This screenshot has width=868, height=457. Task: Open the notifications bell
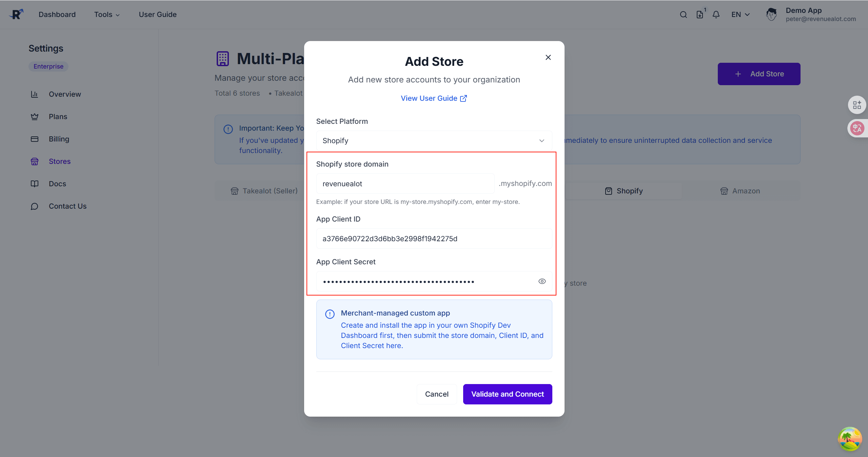[716, 14]
